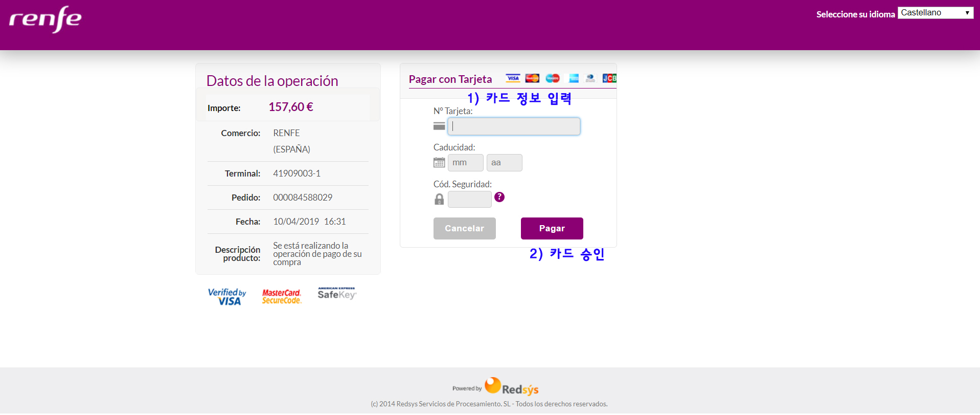The height and width of the screenshot is (415, 980).
Task: Click the MasterCard SecureCode logo
Action: coord(282,296)
